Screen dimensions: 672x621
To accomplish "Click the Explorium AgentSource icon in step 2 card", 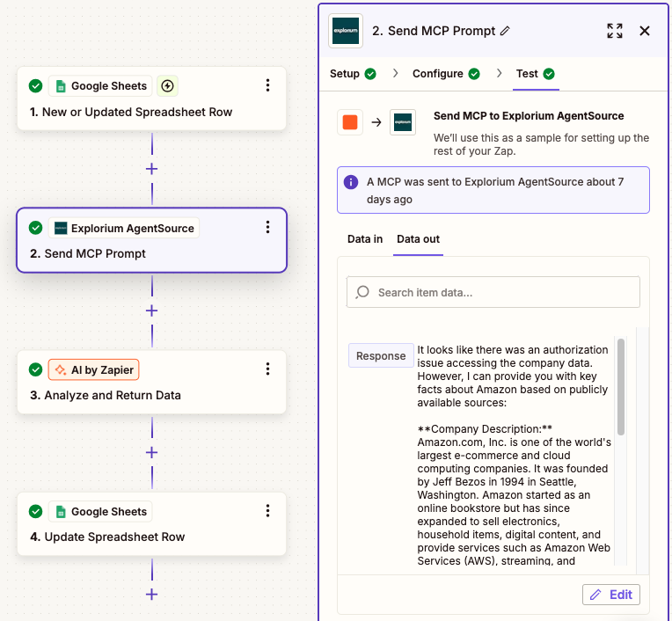I will point(61,228).
